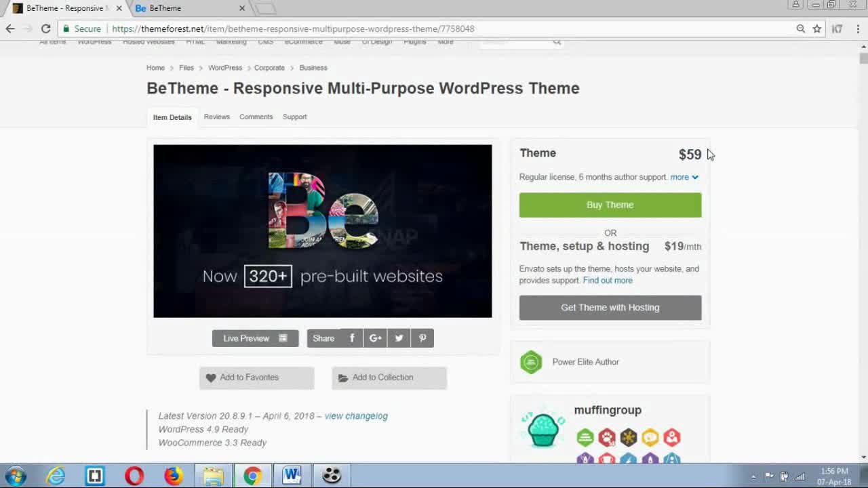This screenshot has height=488, width=868.
Task: Click the Chrome icon on the taskbar
Action: (252, 476)
